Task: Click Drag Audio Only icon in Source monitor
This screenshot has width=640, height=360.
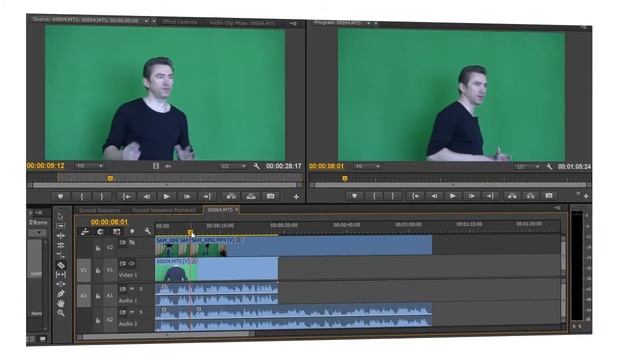Action: tap(168, 166)
